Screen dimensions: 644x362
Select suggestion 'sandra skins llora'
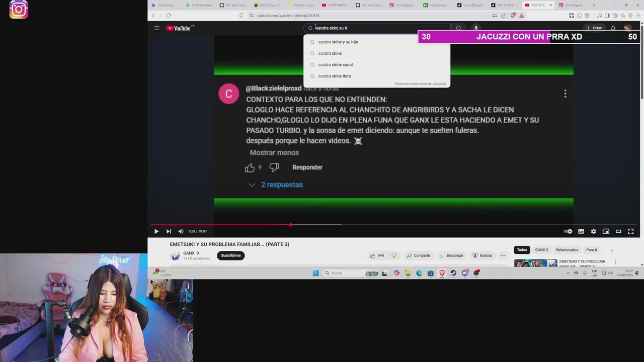coord(377,76)
